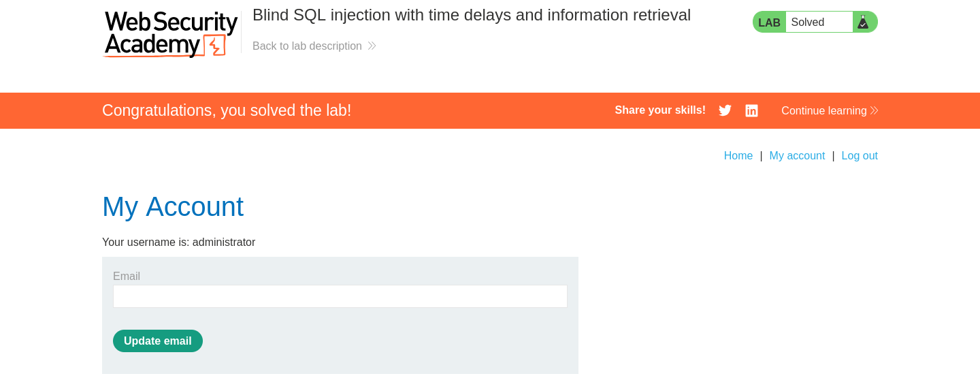Click the My Account heading
Viewport: 980px width, 376px height.
click(x=173, y=206)
